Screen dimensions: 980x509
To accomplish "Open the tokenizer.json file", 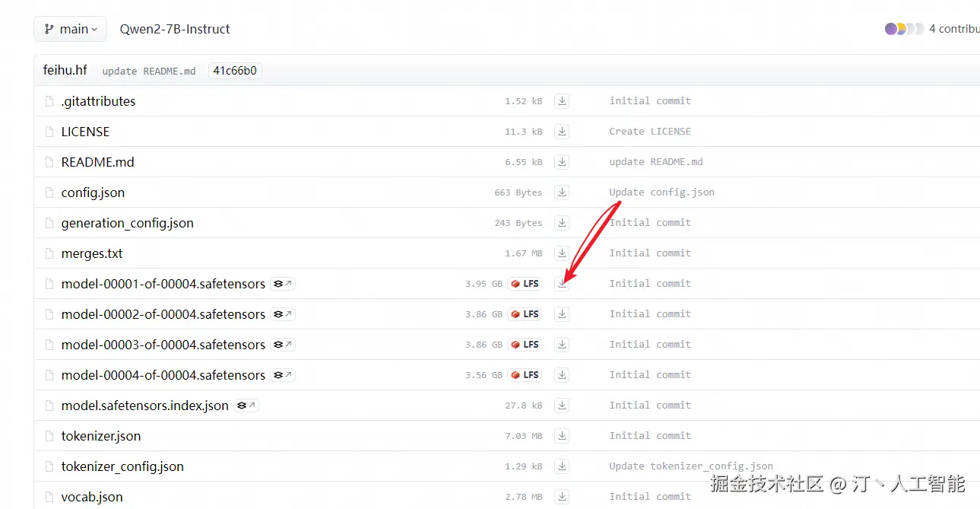I will point(101,436).
